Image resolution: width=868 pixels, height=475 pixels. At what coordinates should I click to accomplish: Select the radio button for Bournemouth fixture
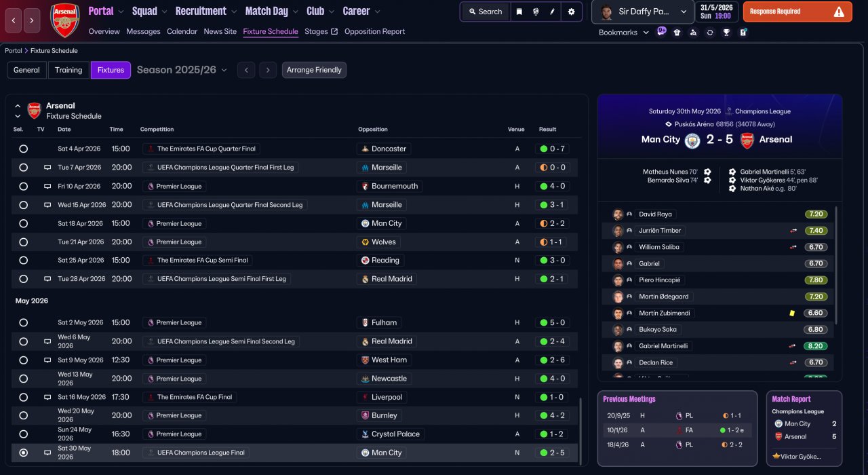tap(24, 186)
